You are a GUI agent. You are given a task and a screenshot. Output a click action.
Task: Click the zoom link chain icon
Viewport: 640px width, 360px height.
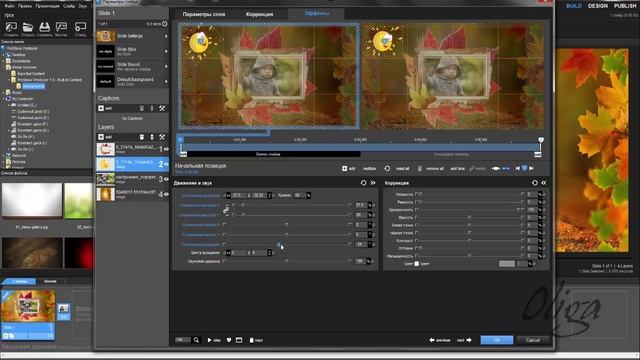(226, 210)
